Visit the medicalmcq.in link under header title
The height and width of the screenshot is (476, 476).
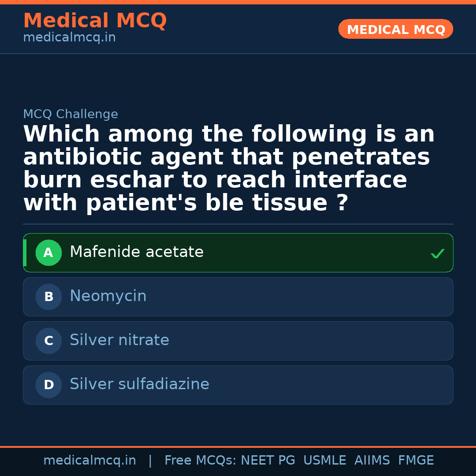tap(69, 38)
